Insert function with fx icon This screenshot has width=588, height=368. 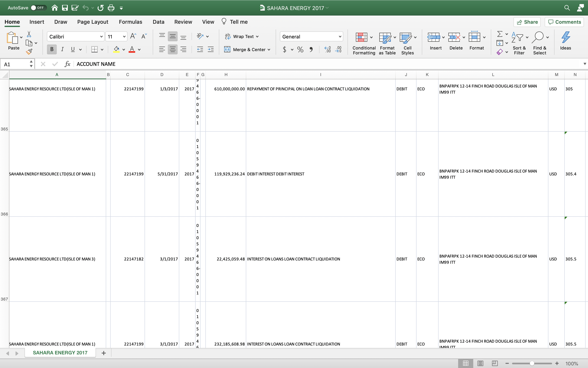(67, 64)
